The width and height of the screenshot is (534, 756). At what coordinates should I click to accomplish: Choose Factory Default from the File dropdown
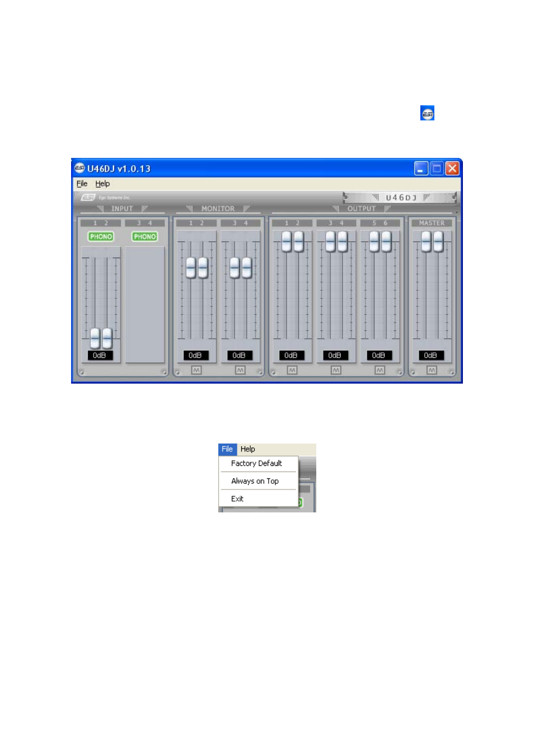click(256, 463)
